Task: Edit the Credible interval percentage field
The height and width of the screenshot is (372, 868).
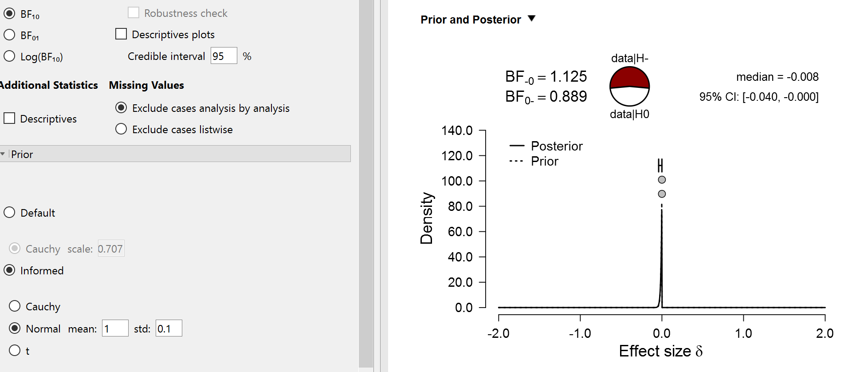Action: click(224, 56)
